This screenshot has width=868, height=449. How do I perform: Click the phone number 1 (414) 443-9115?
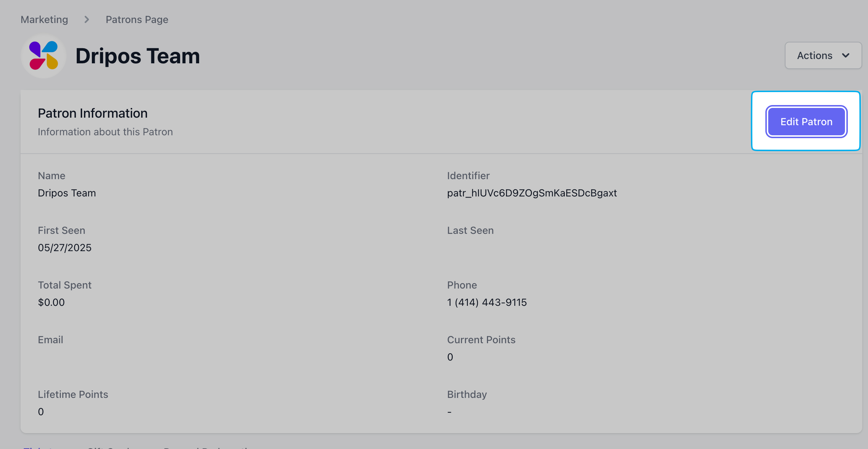(487, 302)
